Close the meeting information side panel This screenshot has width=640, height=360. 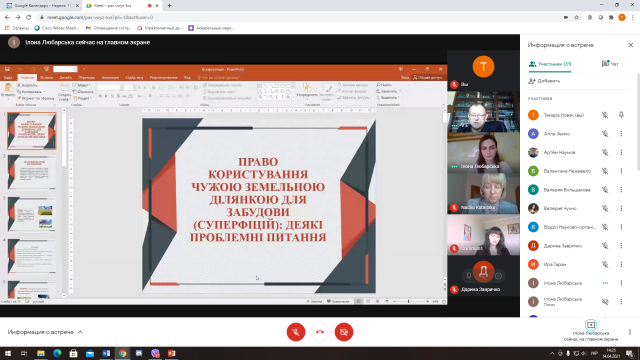point(630,45)
